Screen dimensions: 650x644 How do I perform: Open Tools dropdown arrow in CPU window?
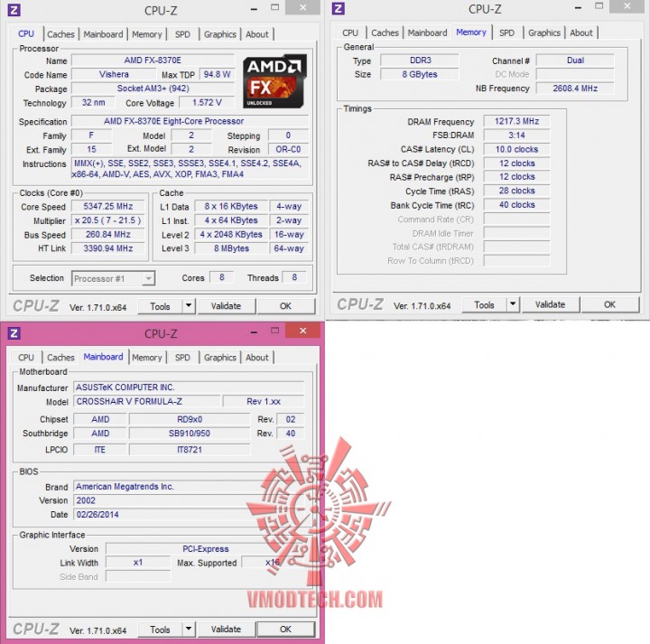click(189, 306)
